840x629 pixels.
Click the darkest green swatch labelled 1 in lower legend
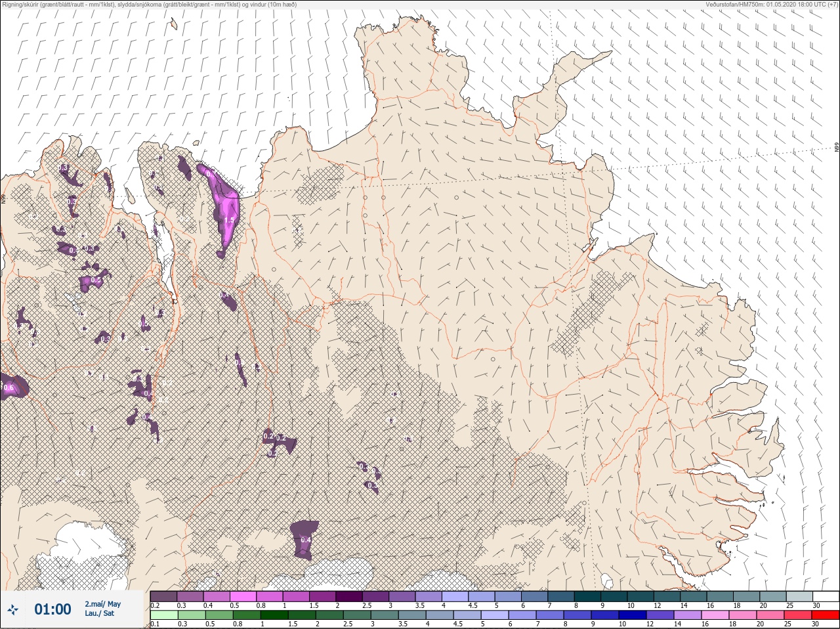(274, 615)
